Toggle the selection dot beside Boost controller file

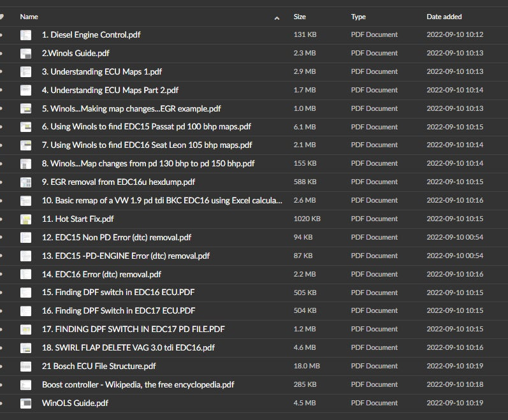[x=2, y=385]
